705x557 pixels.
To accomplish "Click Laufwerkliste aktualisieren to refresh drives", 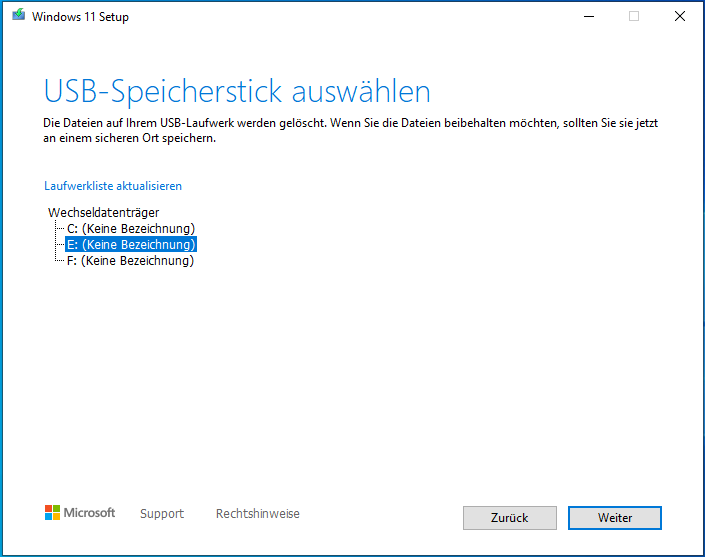I will (113, 186).
